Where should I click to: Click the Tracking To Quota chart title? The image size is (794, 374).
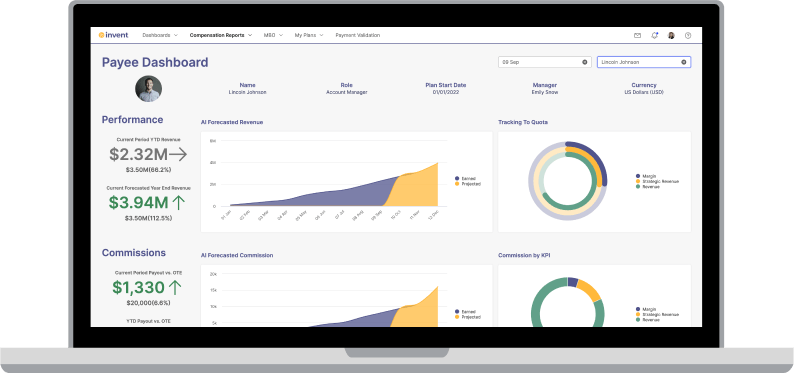pos(523,122)
